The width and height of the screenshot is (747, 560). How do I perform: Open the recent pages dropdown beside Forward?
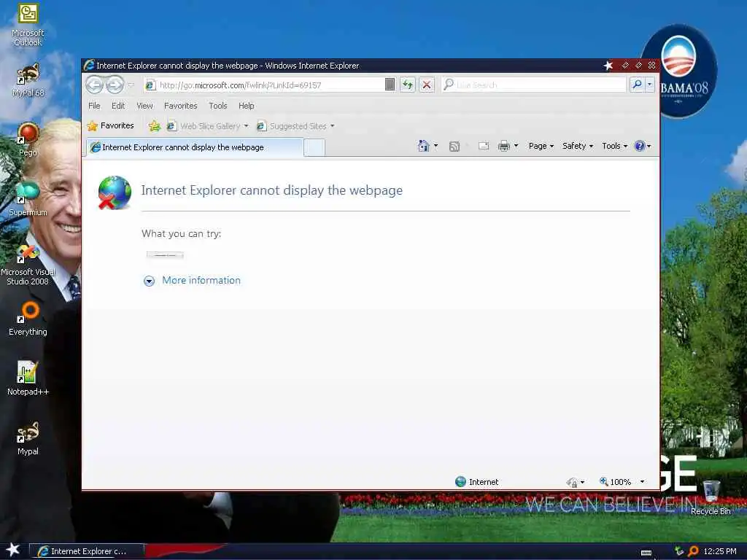tap(131, 85)
